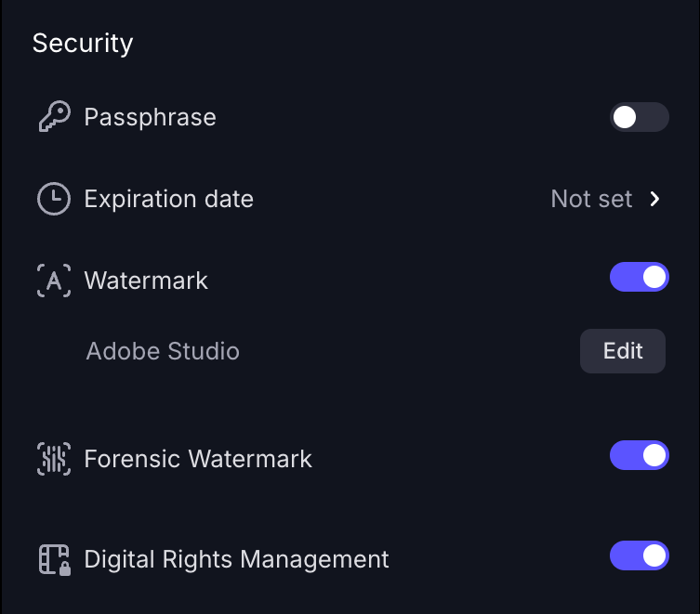
Task: Click the framed letter A Watermark icon
Action: point(53,281)
